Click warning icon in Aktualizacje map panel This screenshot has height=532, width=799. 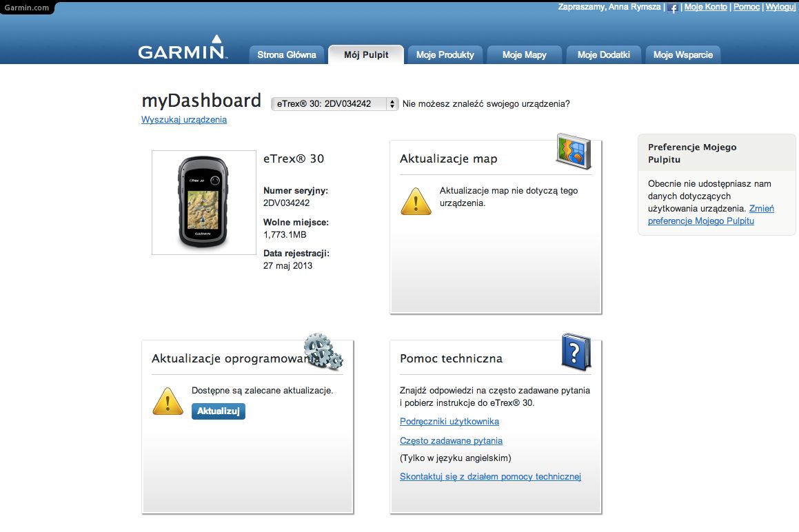click(416, 201)
